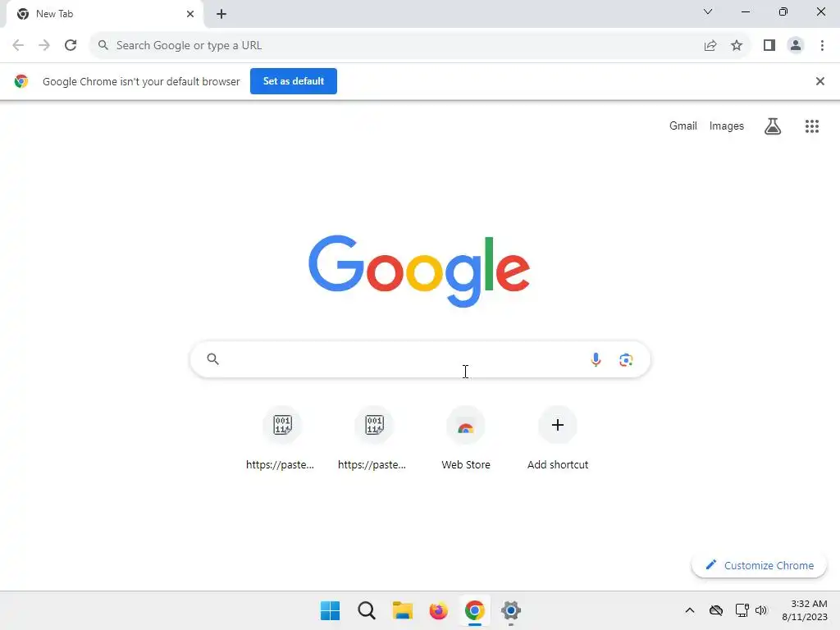Minimize the Chrome window
The image size is (840, 630).
[x=745, y=11]
